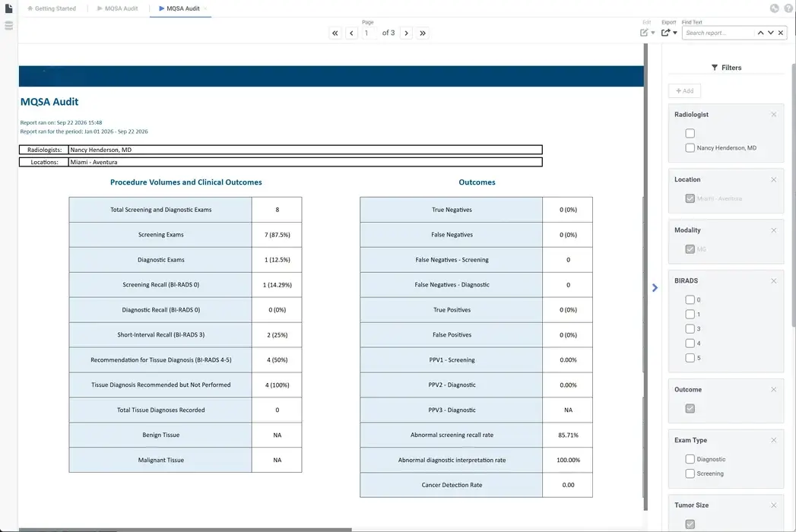Click the Screening Exams value 7 (87.5%)
The image size is (796, 532).
coord(277,235)
